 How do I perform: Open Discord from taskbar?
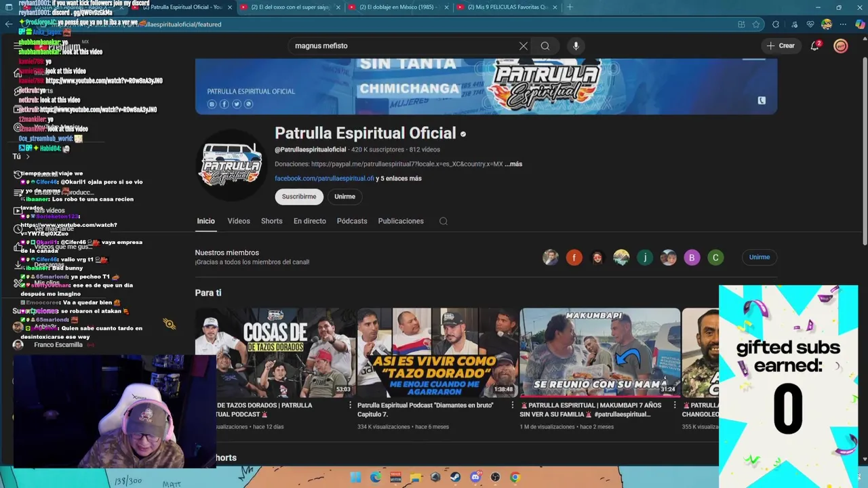pos(475,477)
